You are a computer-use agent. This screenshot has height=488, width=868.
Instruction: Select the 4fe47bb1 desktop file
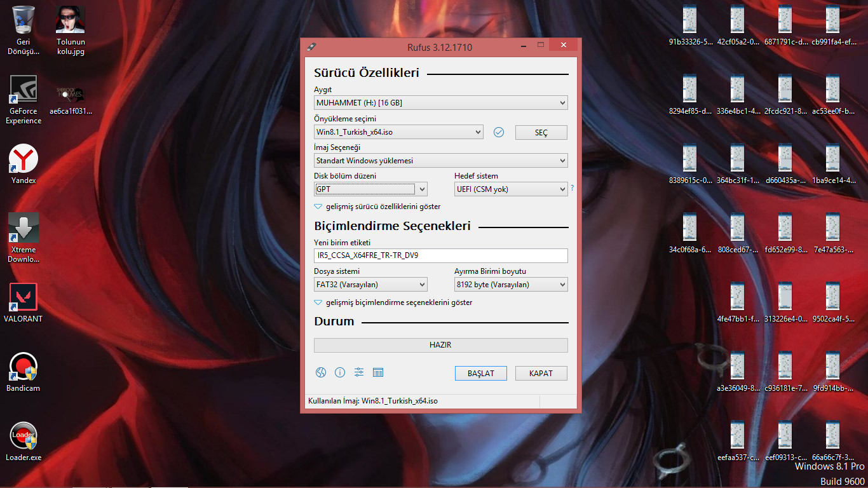click(x=738, y=303)
